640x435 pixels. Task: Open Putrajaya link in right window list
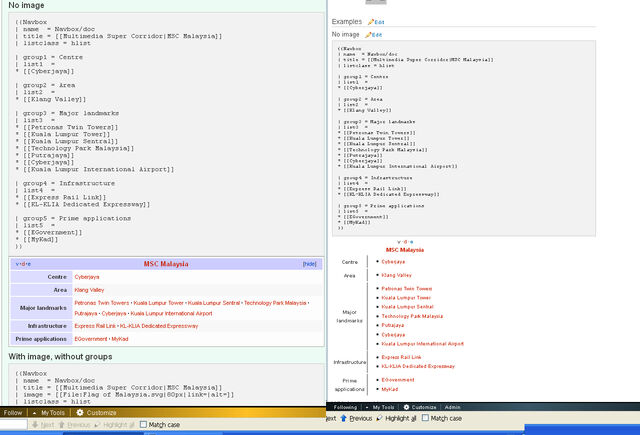coord(393,326)
